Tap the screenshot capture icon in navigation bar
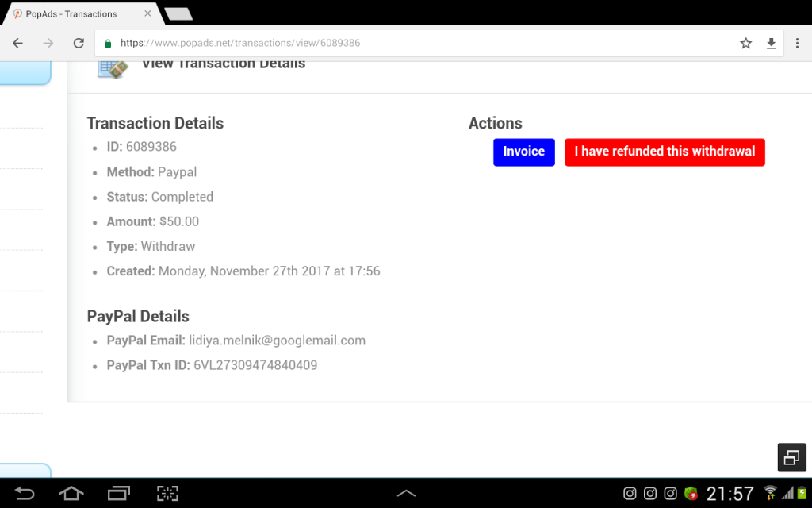Image resolution: width=812 pixels, height=508 pixels. pyautogui.click(x=168, y=493)
